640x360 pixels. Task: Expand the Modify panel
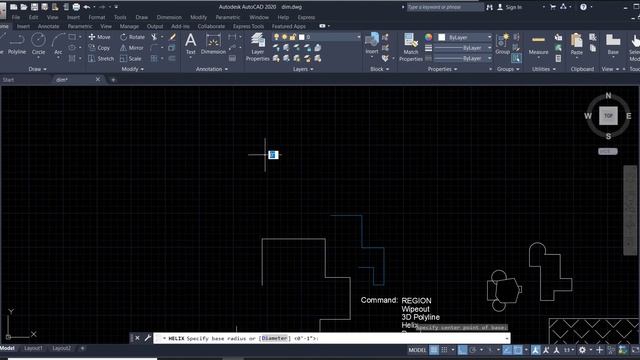click(133, 69)
